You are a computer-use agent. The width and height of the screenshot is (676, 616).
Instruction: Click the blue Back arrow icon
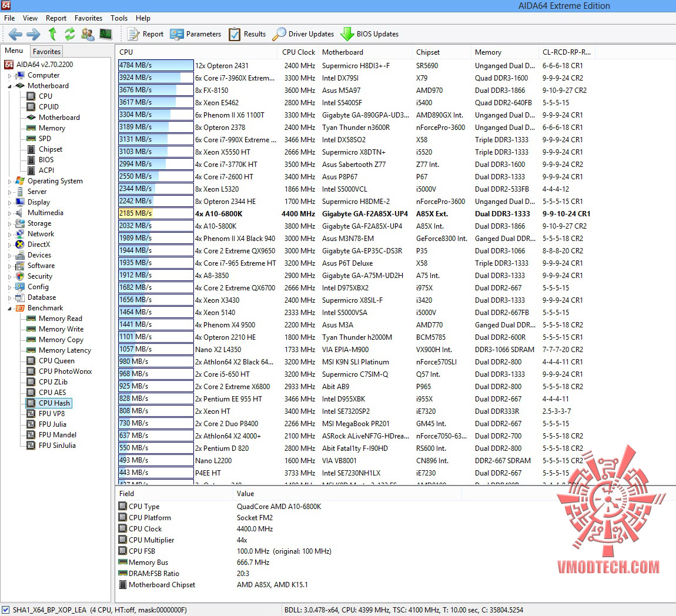pos(15,34)
